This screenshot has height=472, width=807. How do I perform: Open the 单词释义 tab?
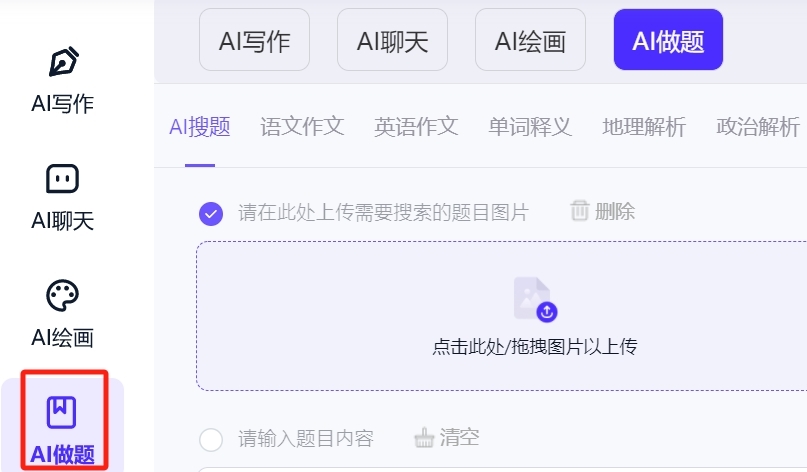tap(530, 127)
